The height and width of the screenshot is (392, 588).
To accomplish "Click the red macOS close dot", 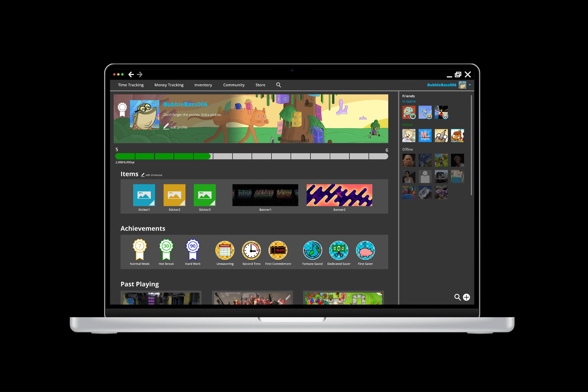I will [x=114, y=75].
